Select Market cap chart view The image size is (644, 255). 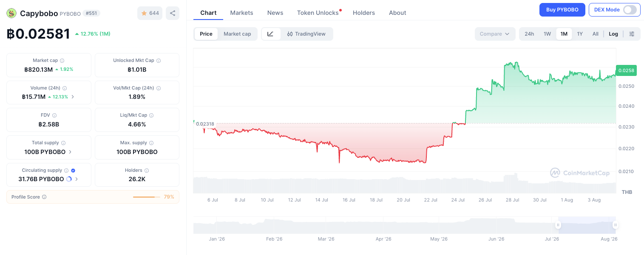237,34
